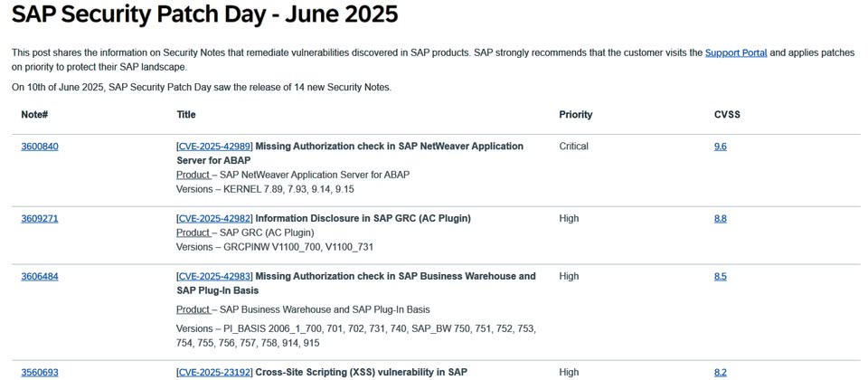Viewport: 868px width, 380px height.
Task: Open security note 3560693
Action: pos(40,373)
